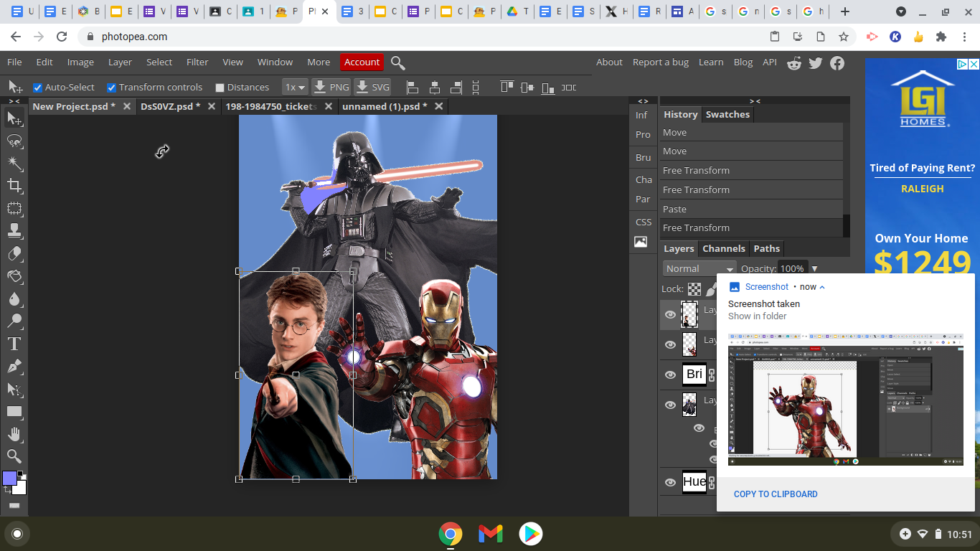Open the image panel icon below CSS
980x551 pixels.
(x=641, y=242)
